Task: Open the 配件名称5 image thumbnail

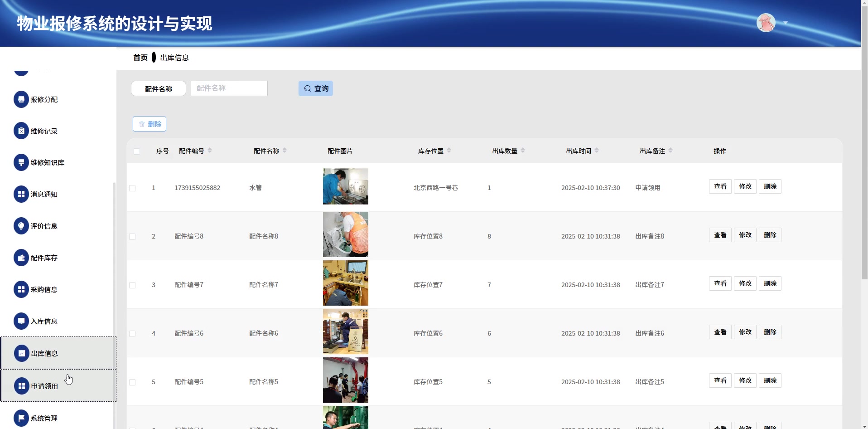Action: [346, 380]
